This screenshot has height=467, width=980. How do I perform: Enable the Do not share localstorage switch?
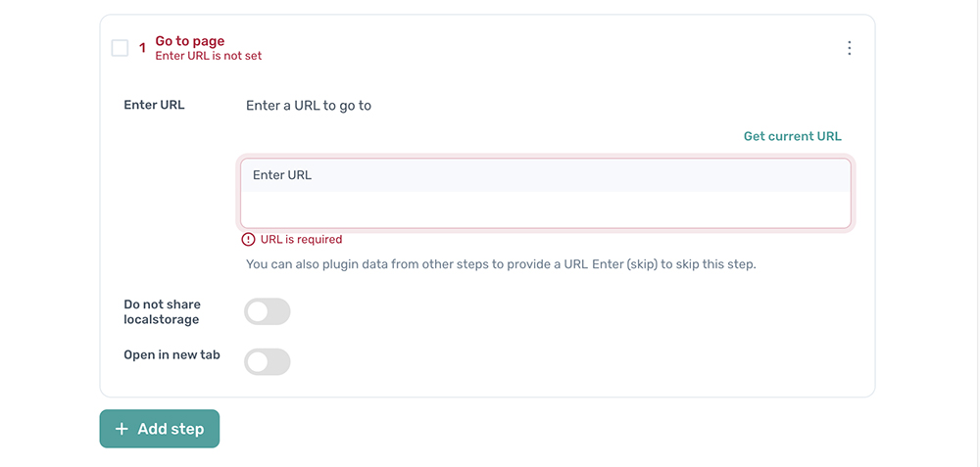click(268, 311)
